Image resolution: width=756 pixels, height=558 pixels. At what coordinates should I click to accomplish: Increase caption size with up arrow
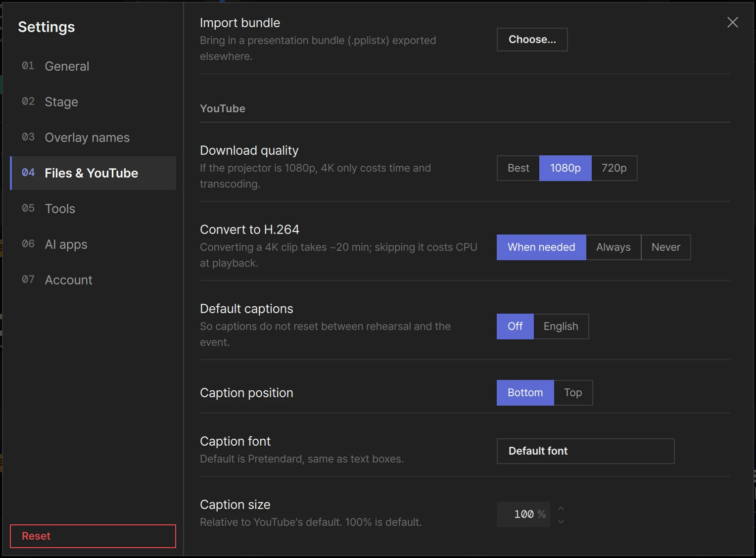[561, 509]
